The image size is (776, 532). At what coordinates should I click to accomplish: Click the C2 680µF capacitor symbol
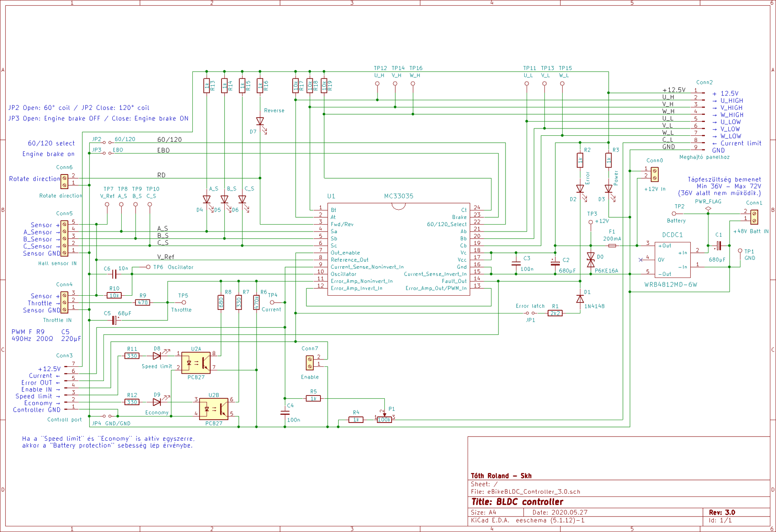(x=555, y=263)
